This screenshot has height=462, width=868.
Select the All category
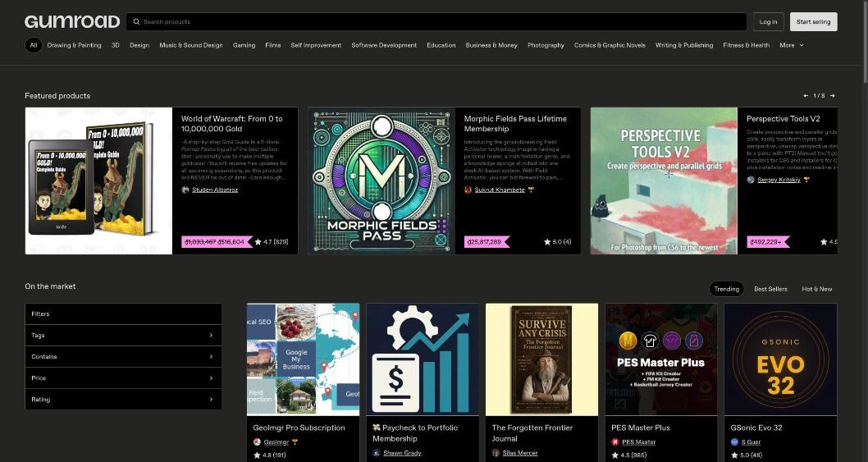click(x=33, y=45)
